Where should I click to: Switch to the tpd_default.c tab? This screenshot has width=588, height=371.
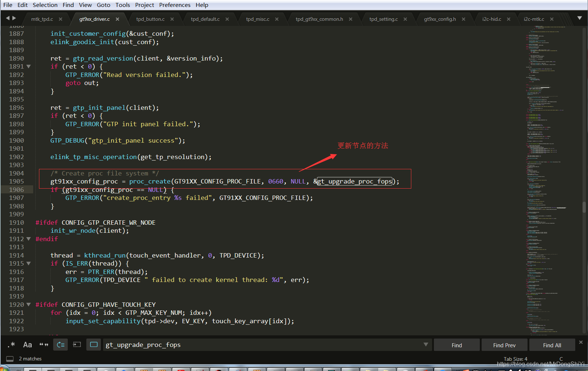coord(205,19)
